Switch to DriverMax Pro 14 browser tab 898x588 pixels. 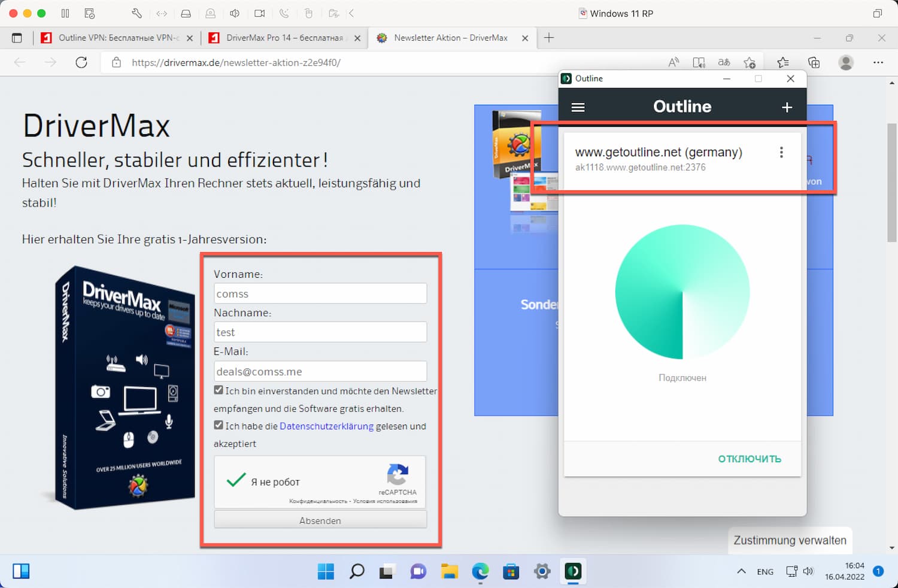coord(284,38)
